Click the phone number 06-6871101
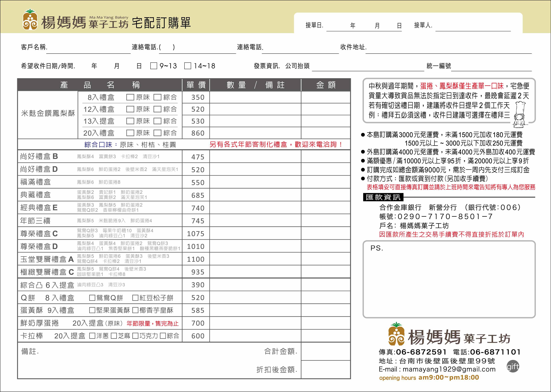The width and height of the screenshot is (551, 392). (495, 352)
